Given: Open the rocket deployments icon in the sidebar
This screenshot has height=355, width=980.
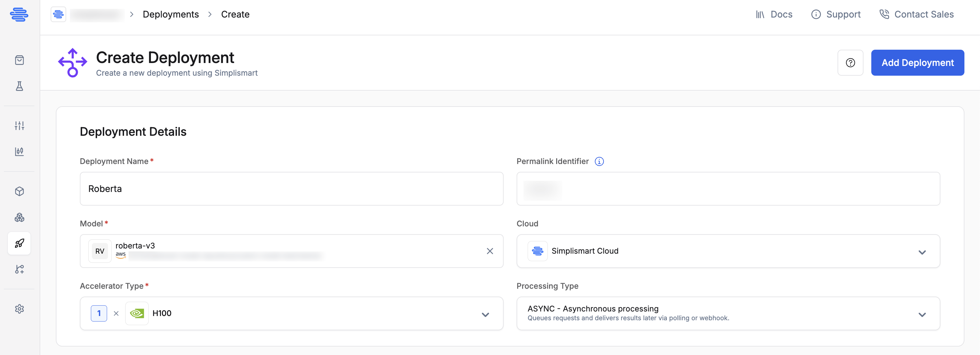Looking at the screenshot, I should click(19, 243).
